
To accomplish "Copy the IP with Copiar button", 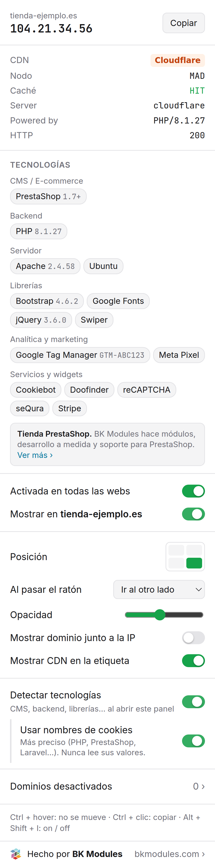I will 184,23.
